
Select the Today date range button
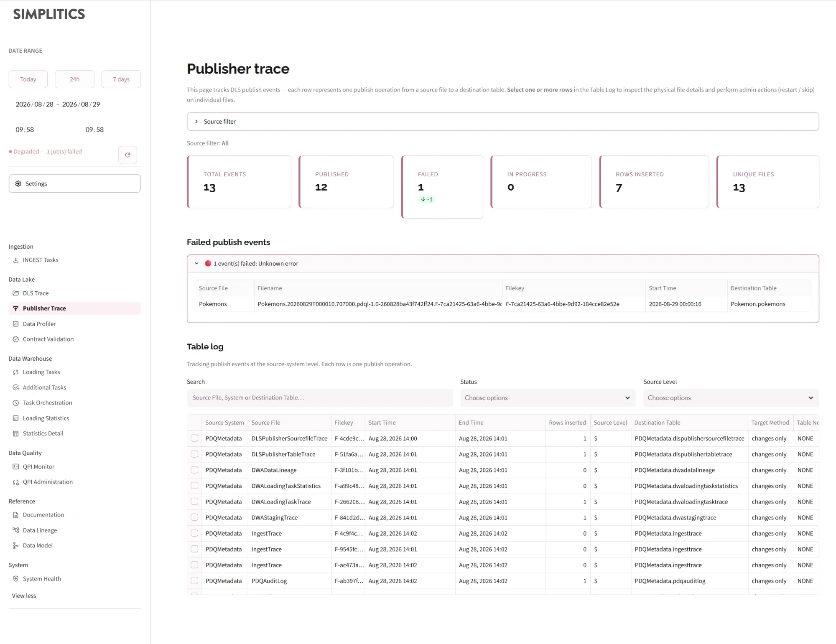28,79
